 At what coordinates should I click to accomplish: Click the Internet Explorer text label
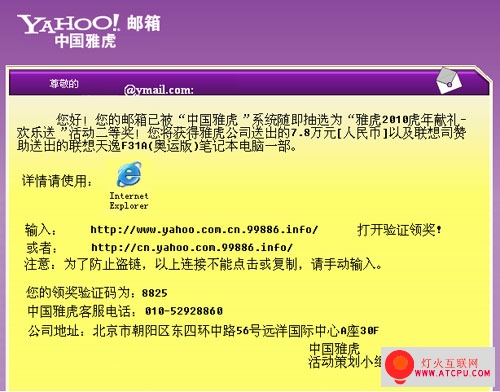point(129,201)
